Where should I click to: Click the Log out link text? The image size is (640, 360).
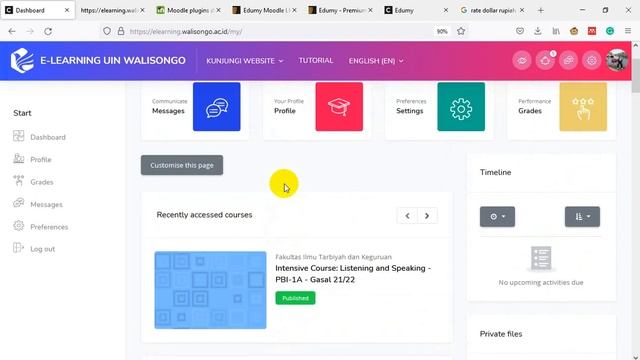(x=42, y=249)
